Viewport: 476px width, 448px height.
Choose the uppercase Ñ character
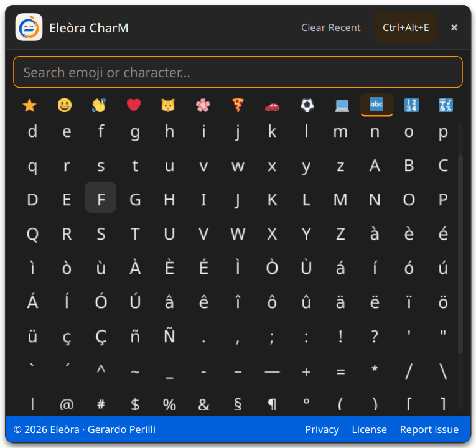169,337
